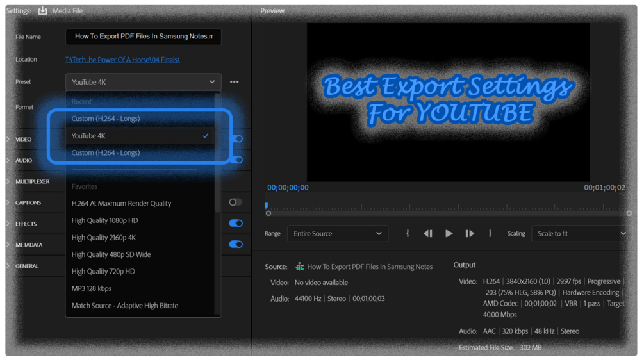Open the Range dropdown set to Entire Source

click(338, 233)
